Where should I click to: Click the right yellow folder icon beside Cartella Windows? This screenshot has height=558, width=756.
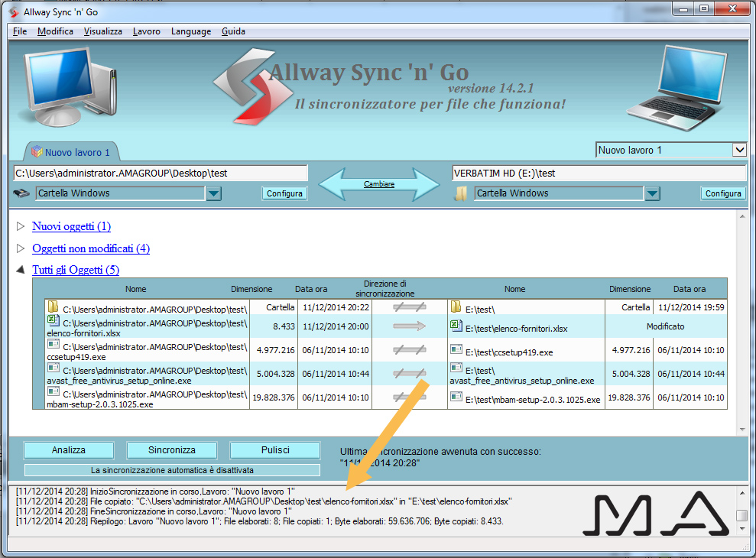461,193
